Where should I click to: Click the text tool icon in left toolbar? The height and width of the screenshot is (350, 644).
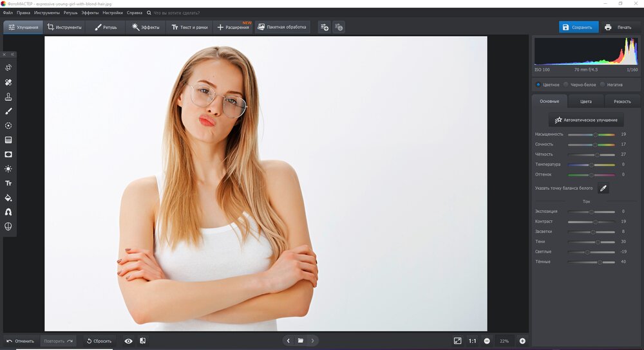[x=8, y=183]
